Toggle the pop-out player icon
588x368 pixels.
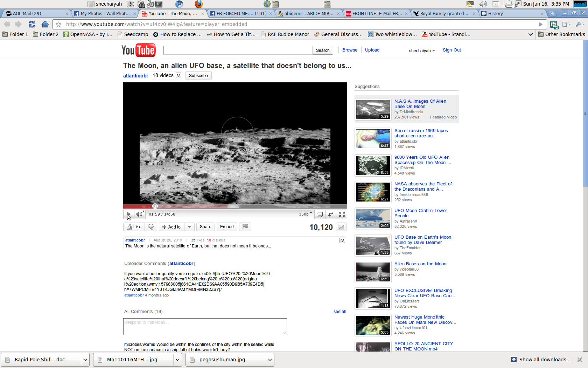coord(320,214)
